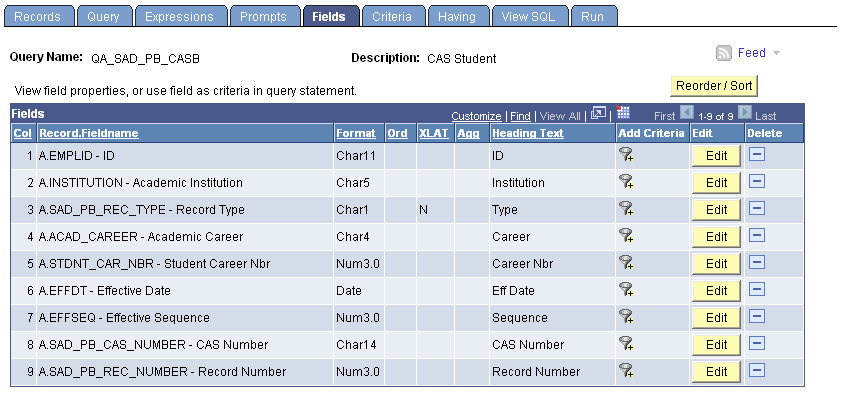844x396 pixels.
Task: Sort by XLAT column header
Action: tap(433, 133)
